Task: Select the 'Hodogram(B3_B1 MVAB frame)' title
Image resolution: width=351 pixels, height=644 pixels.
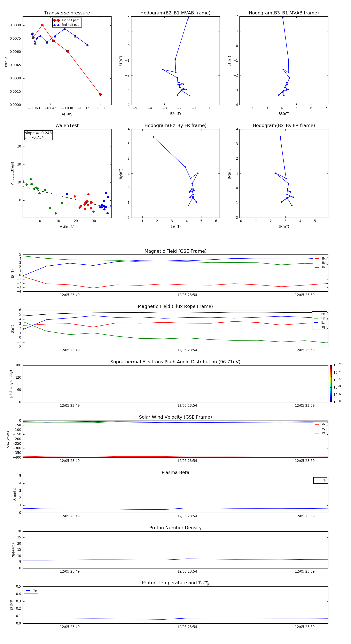Action: coord(284,13)
